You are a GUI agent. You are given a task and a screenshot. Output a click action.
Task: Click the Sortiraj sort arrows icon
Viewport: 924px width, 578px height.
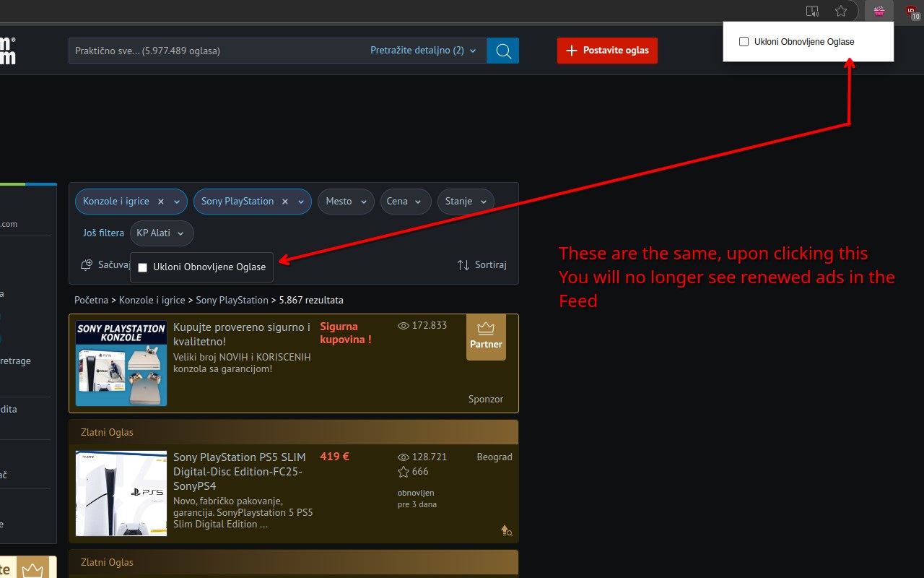pyautogui.click(x=463, y=265)
